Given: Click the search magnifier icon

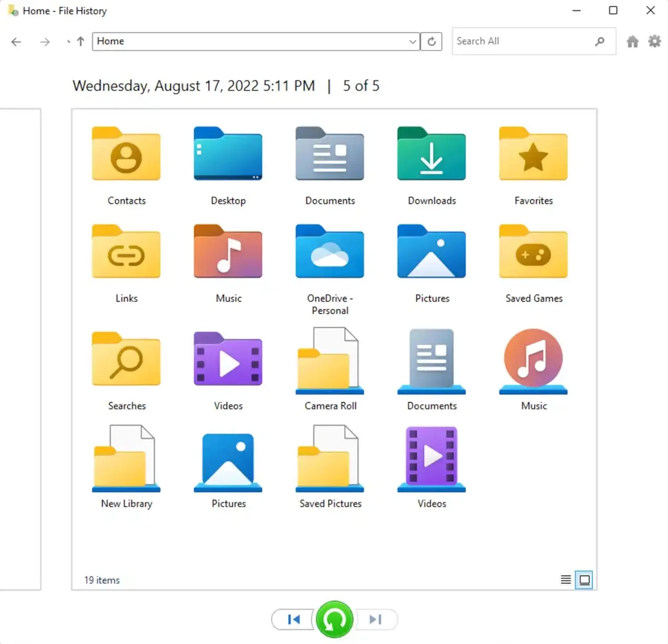Looking at the screenshot, I should click(600, 41).
